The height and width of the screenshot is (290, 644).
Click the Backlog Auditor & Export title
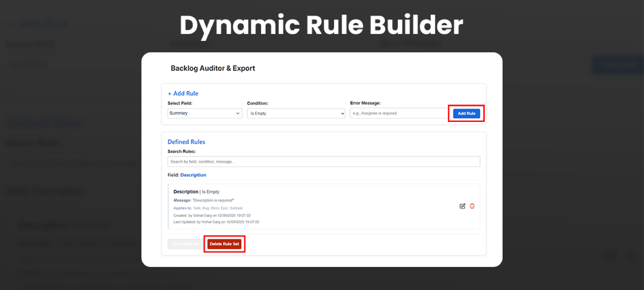(213, 68)
